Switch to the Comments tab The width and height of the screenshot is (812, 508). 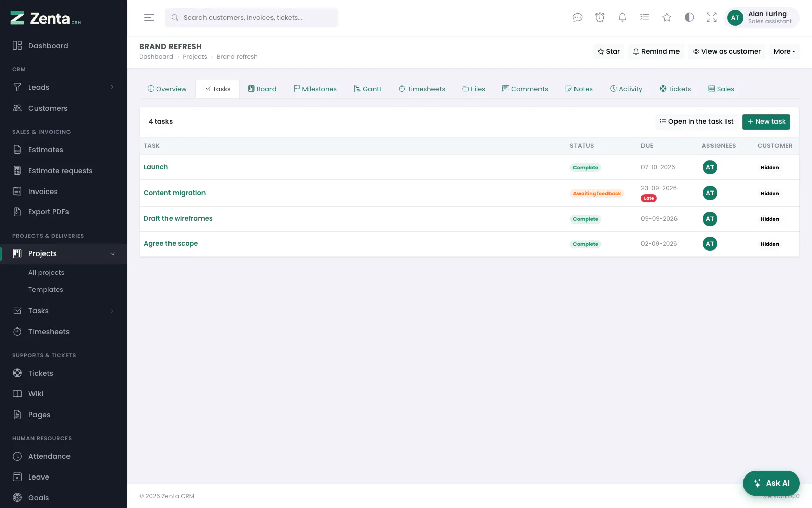point(525,89)
